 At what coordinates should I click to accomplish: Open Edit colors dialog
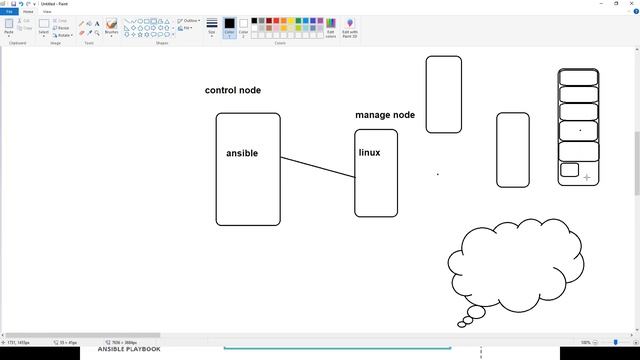331,28
